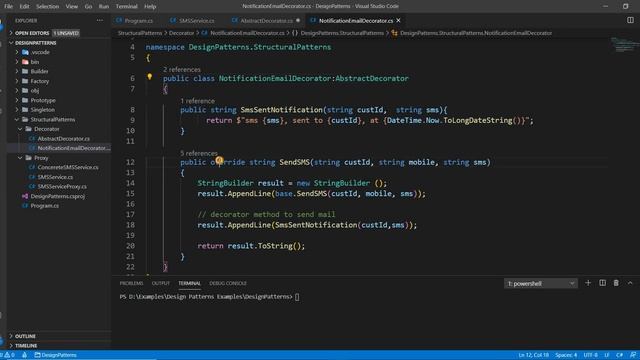Open SMSServiceProxy.cs file

tap(62, 187)
